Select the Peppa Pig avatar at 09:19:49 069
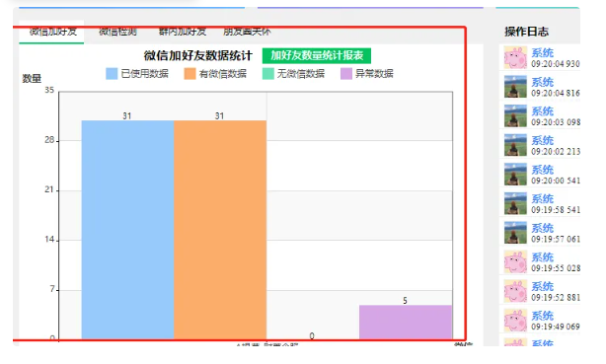Screen dimensions: 606x364 515,320
